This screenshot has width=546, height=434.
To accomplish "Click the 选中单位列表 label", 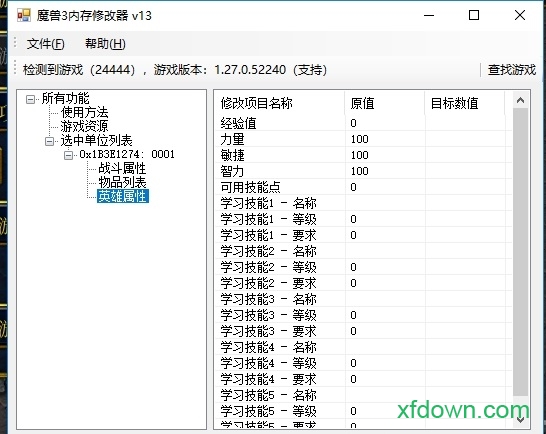I will click(x=96, y=140).
